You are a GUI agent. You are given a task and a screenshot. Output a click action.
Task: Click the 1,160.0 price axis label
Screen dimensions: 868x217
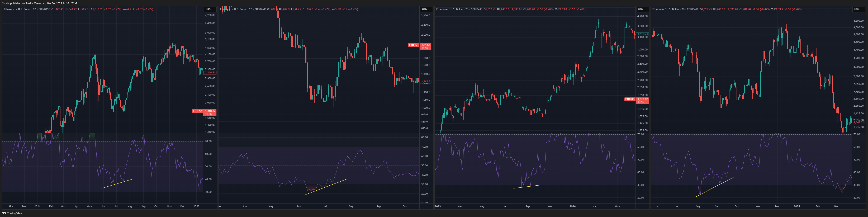coord(426,92)
